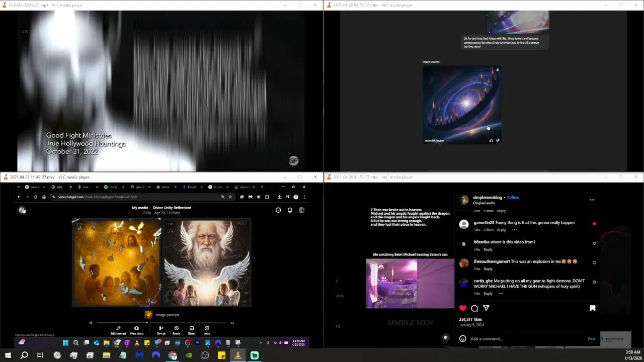This screenshot has height=362, width=644.
Task: Switch to Chrome on the taskbar
Action: pos(173,355)
